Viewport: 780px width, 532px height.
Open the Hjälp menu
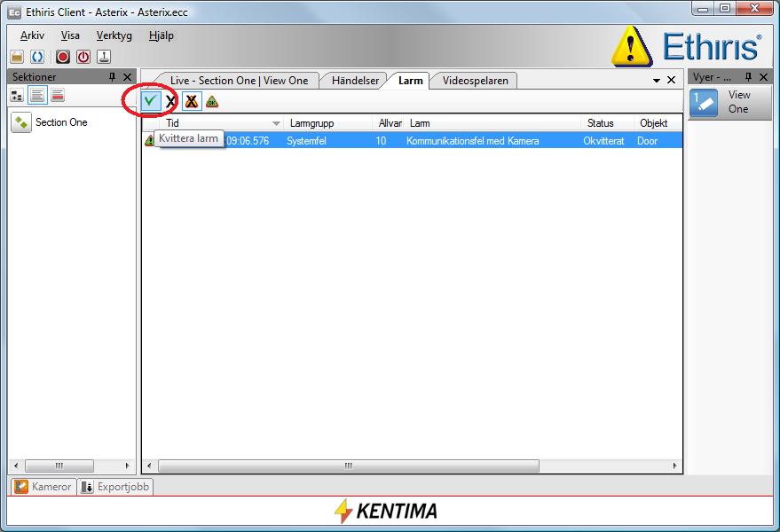coord(162,35)
